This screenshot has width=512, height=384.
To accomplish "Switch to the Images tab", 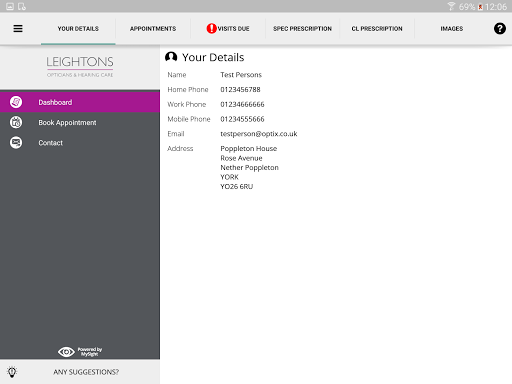I will point(452,29).
